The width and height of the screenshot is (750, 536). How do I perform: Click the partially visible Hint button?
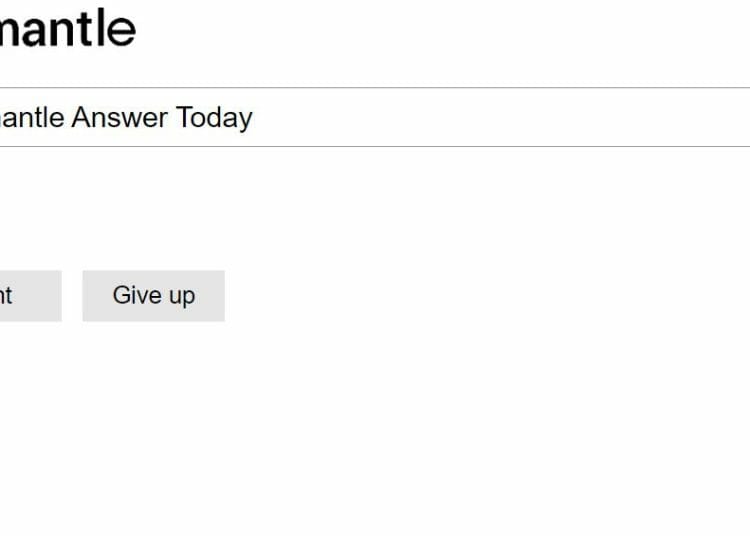pyautogui.click(x=31, y=295)
